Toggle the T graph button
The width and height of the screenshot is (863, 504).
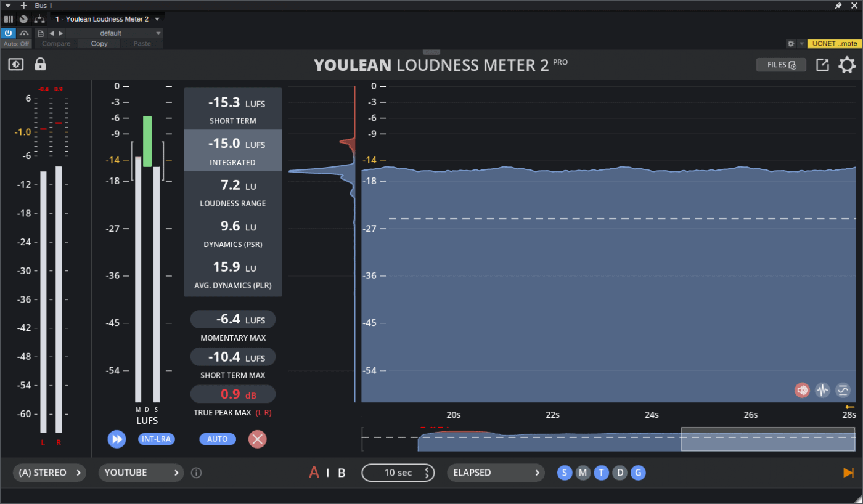[x=602, y=473]
